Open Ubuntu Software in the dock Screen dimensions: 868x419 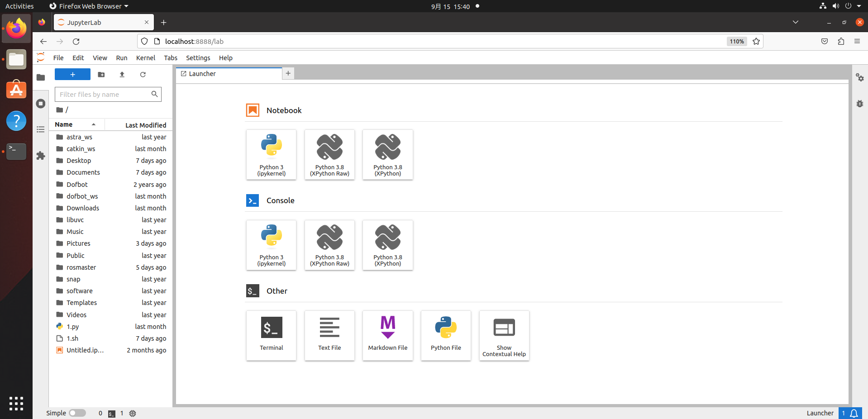(x=16, y=90)
